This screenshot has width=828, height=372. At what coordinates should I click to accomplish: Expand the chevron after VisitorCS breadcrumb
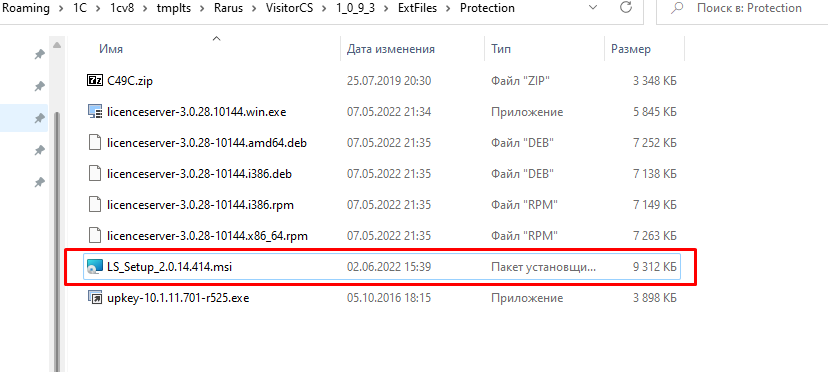328,8
